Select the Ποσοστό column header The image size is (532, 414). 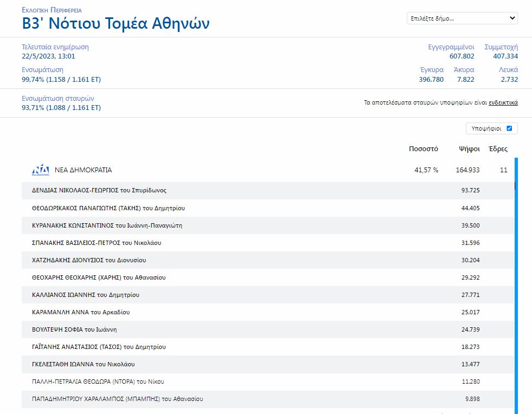click(x=423, y=149)
